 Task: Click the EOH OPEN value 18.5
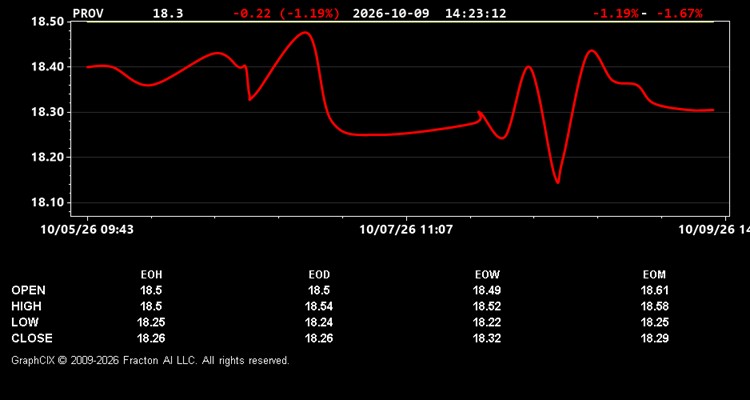click(x=151, y=290)
